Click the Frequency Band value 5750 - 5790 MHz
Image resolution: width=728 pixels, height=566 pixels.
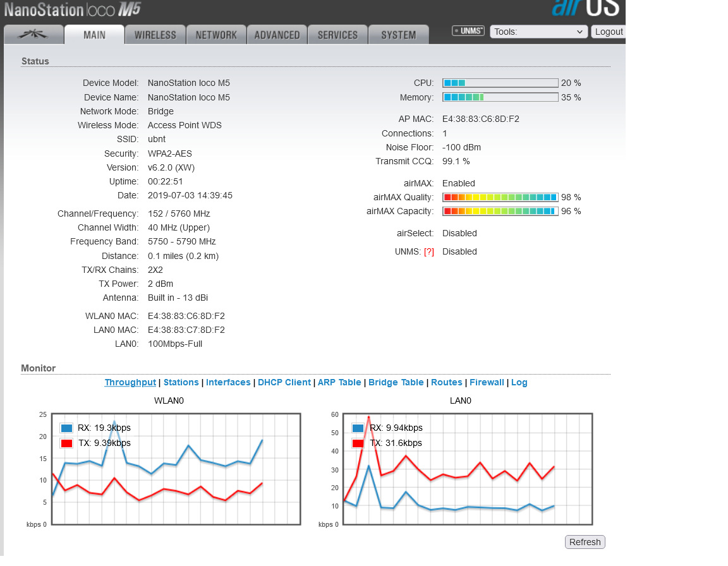coord(181,242)
